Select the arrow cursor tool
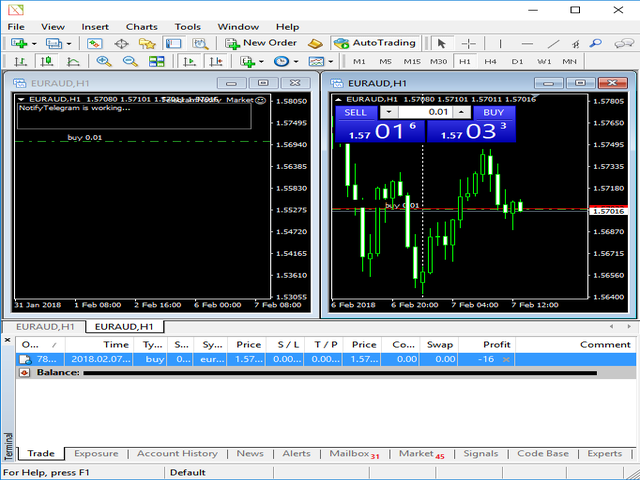This screenshot has width=640, height=480. click(x=440, y=43)
